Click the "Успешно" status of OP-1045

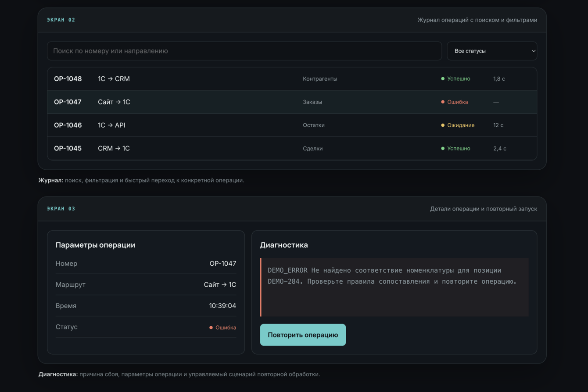point(455,149)
